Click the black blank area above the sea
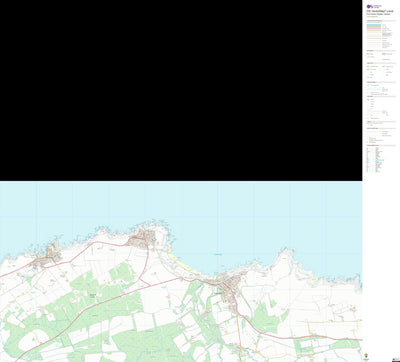Screen dimensions: 400x362 [181, 90]
